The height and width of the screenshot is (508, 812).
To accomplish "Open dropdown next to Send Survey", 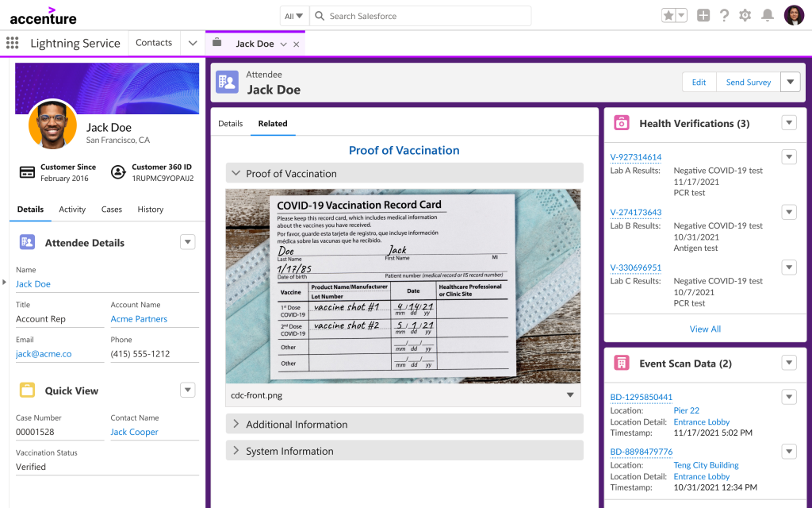I will tap(791, 82).
